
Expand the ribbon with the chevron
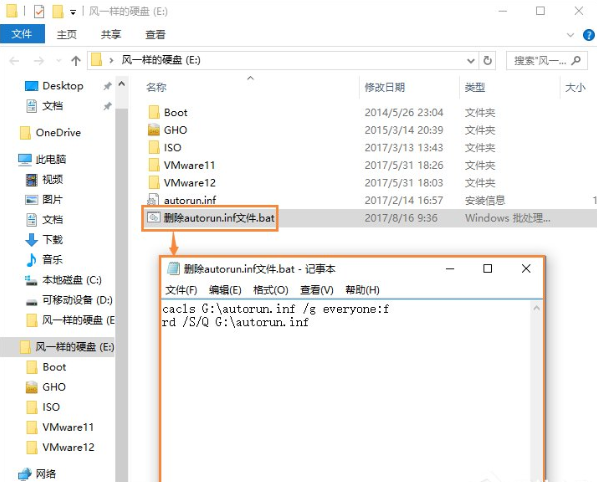(x=570, y=35)
